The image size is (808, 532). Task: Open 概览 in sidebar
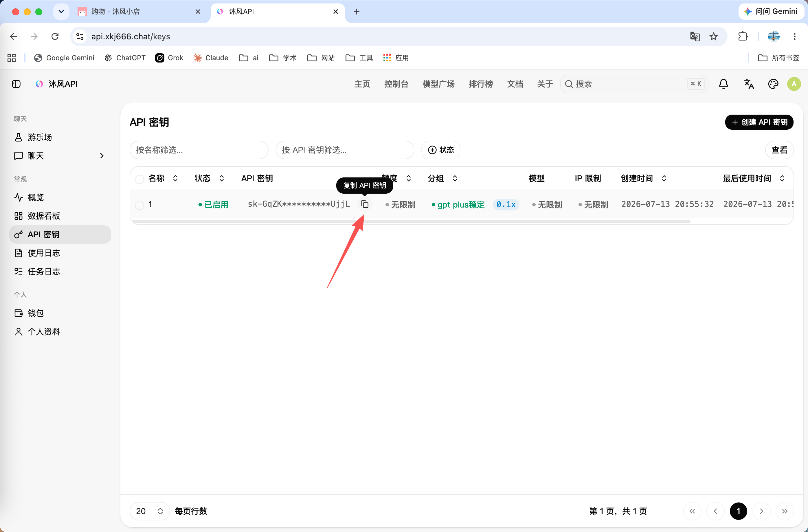60,197
